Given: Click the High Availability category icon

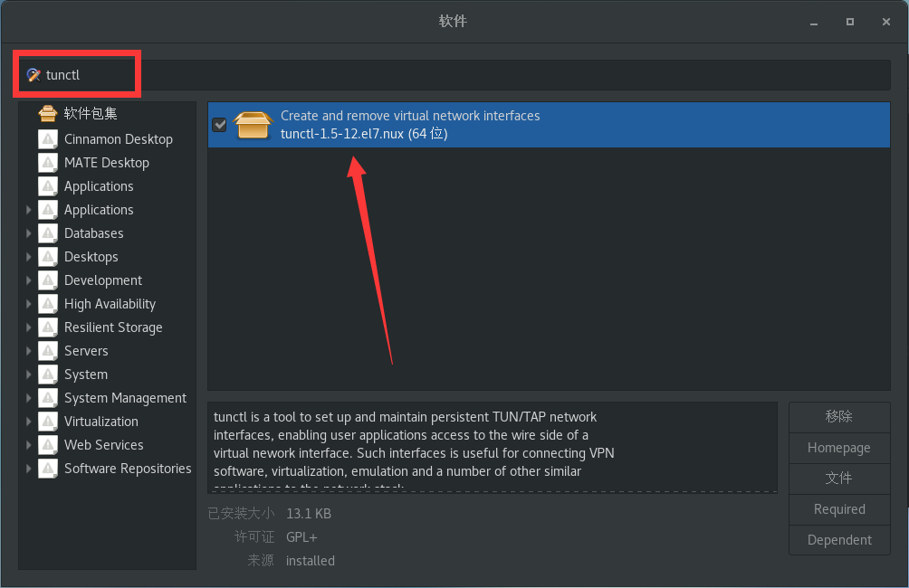Looking at the screenshot, I should click(x=47, y=304).
